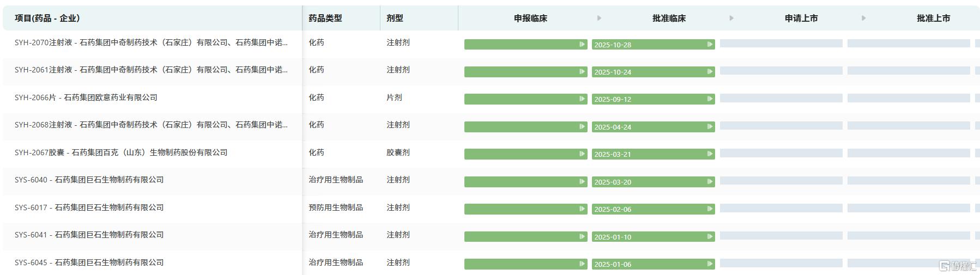Open the SYH-2070注射液 project row
Viewport: 980px width, 275px height.
tap(151, 42)
